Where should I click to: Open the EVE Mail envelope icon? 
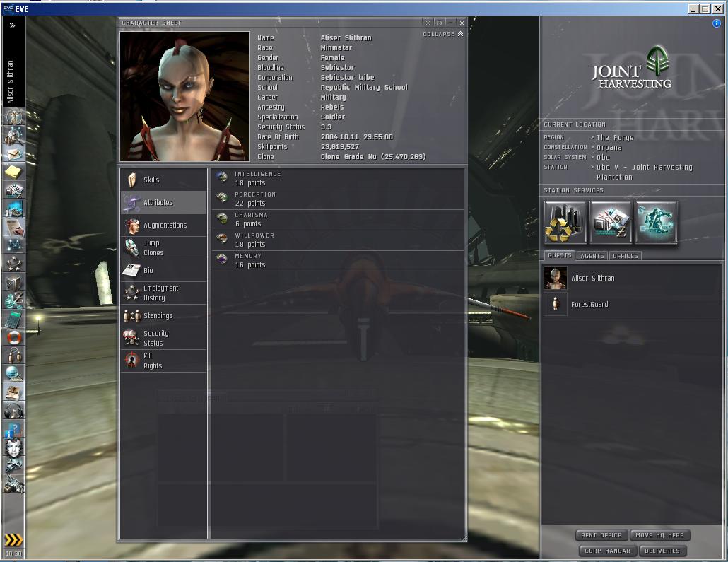click(x=14, y=153)
